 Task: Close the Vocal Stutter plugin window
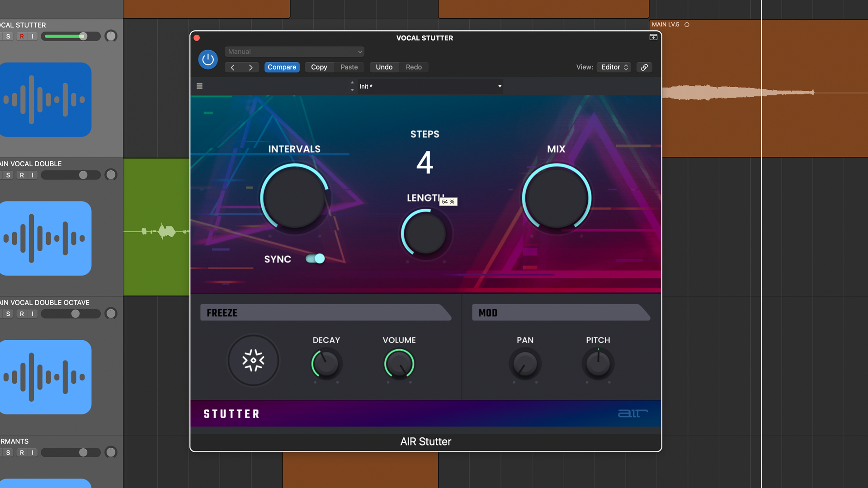[197, 38]
